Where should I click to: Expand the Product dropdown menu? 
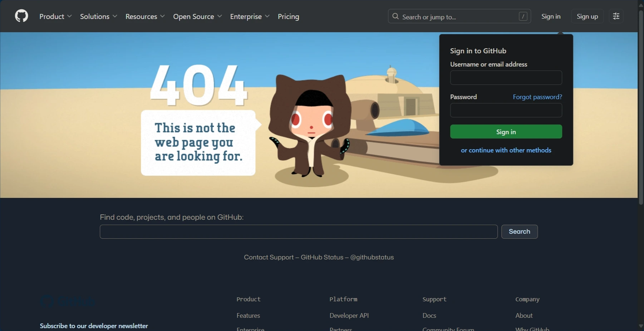coord(55,16)
